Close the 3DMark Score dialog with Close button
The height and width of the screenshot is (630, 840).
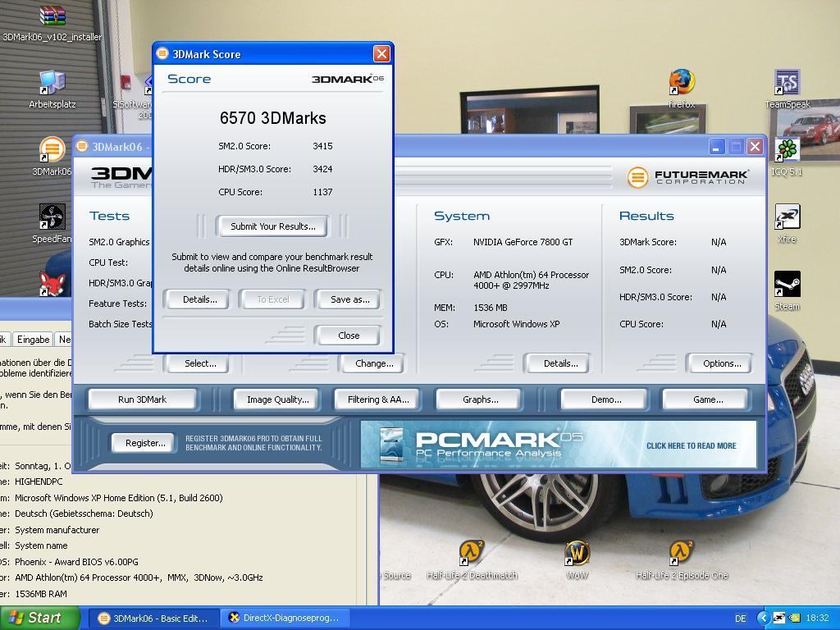(x=349, y=336)
